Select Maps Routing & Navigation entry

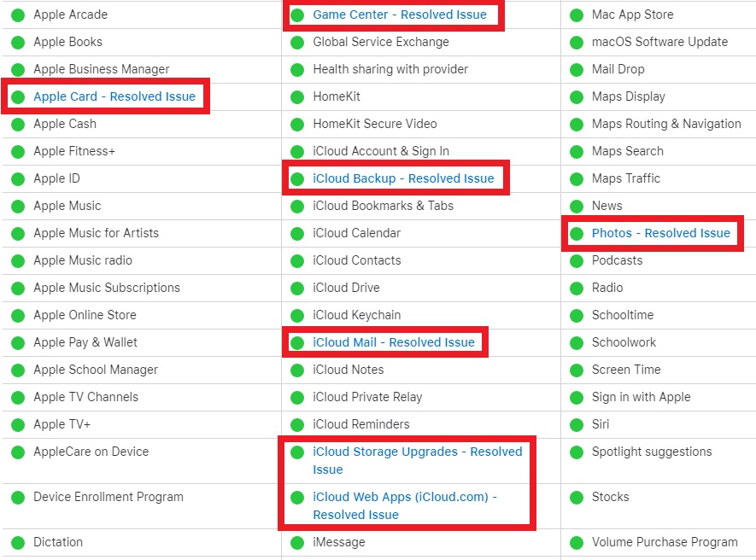click(x=666, y=124)
